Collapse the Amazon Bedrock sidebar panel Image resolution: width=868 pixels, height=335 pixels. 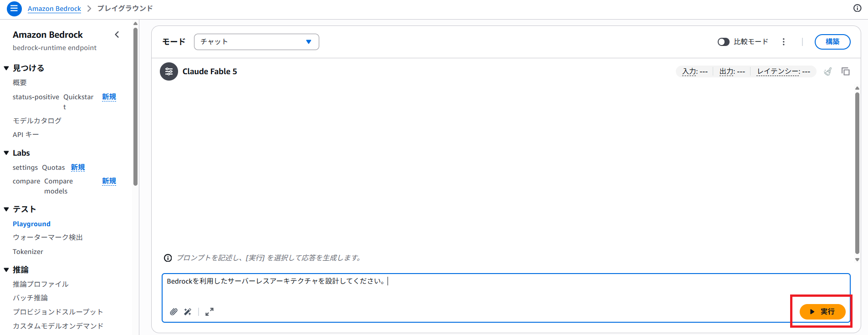117,35
